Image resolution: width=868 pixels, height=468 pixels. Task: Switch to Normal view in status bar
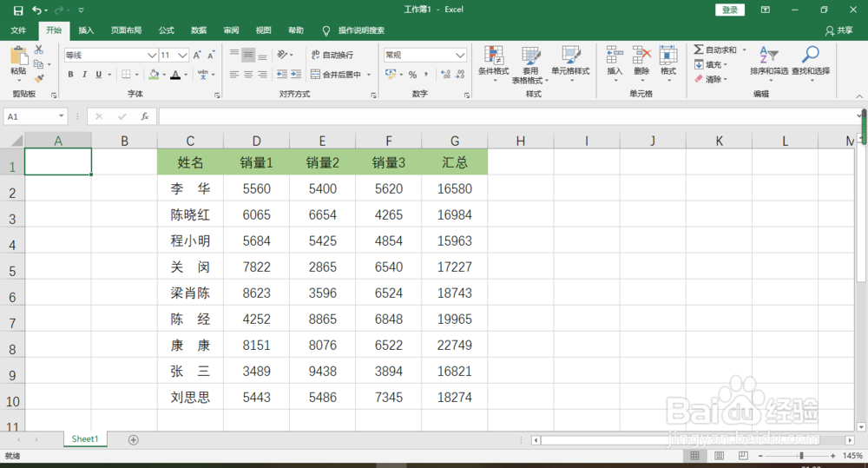point(694,455)
